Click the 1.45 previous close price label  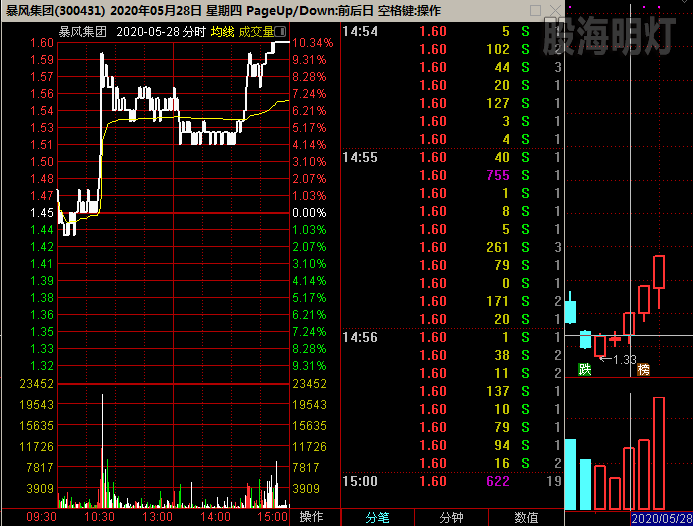pyautogui.click(x=42, y=213)
